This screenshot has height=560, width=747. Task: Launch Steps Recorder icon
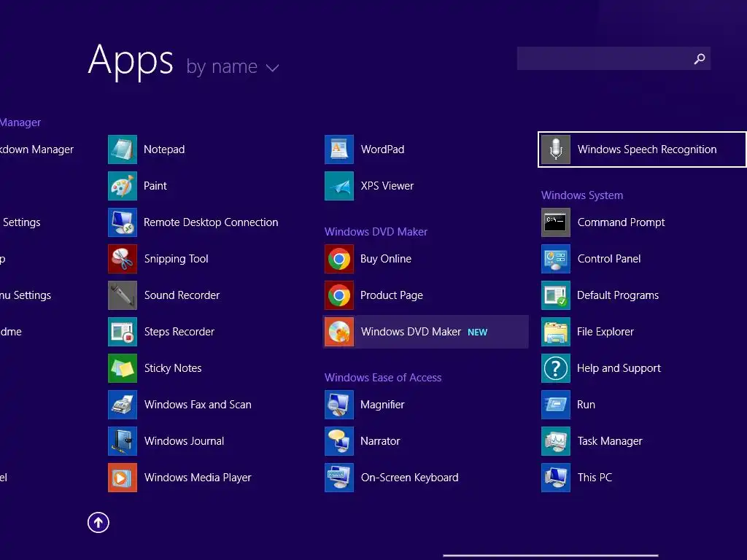click(123, 332)
